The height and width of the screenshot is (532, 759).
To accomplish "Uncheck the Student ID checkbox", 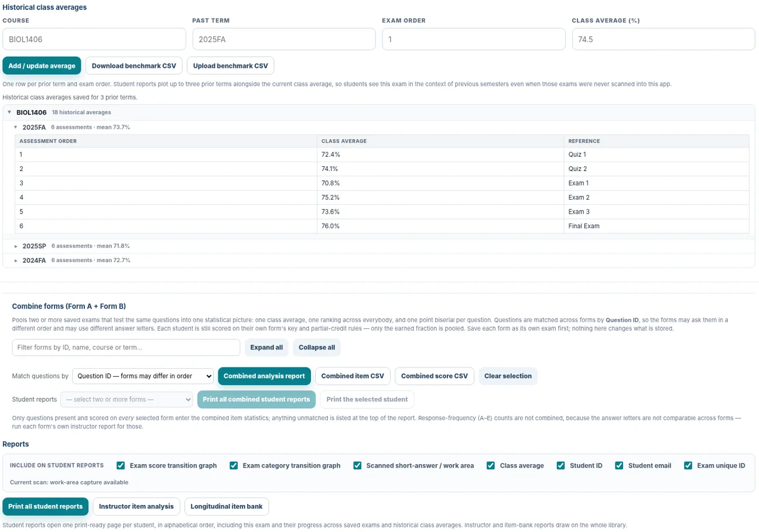I will (x=560, y=466).
